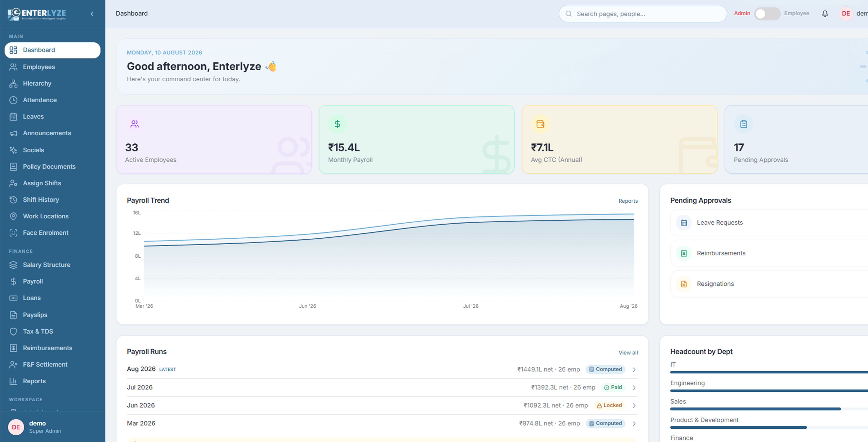Screen dimensions: 868x442
Task: Click the Engineering department label
Action: click(x=687, y=383)
